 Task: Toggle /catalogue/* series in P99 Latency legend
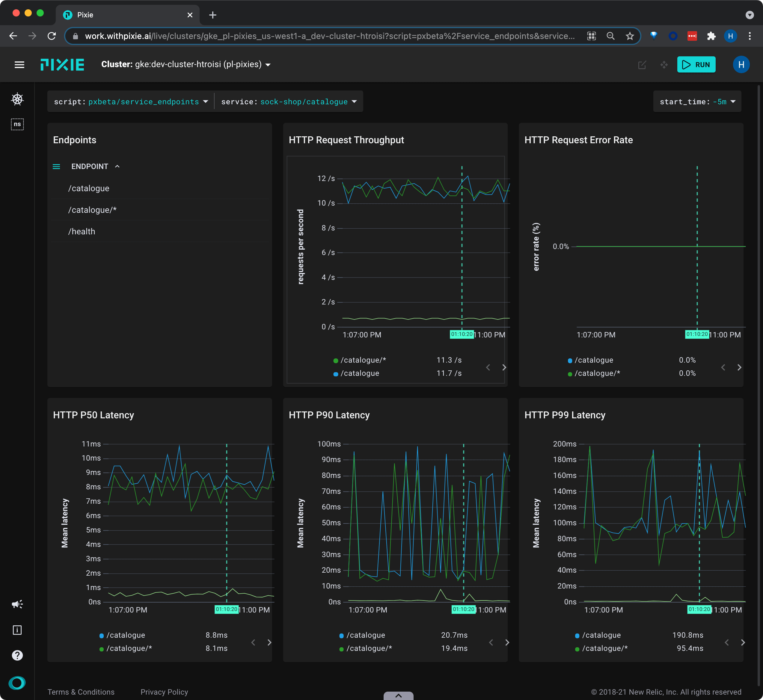604,648
